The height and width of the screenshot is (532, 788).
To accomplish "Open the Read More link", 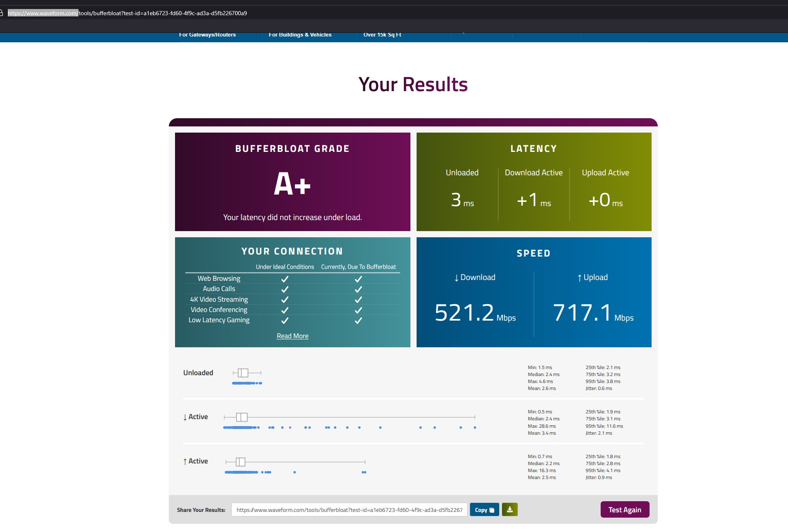I will (x=292, y=336).
